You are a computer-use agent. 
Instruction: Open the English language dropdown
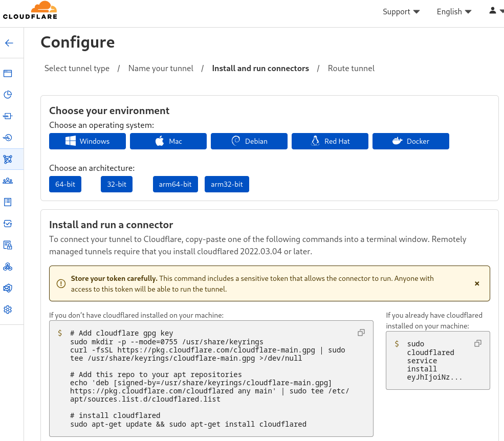(x=454, y=12)
